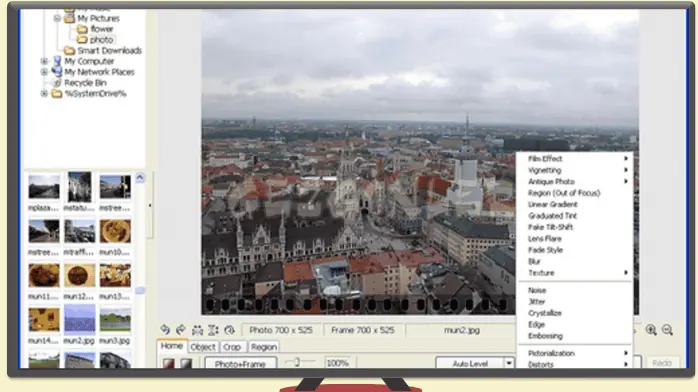The height and width of the screenshot is (392, 698).
Task: Click the flip vertical icon
Action: click(213, 330)
